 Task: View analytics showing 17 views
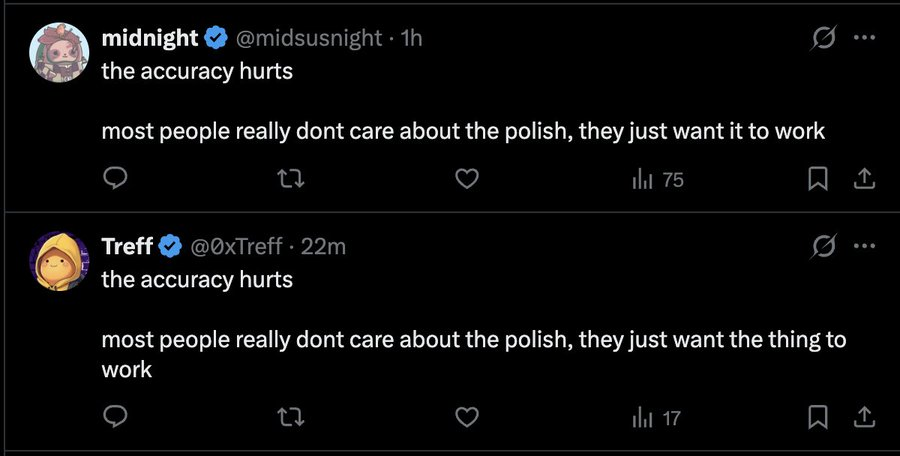click(656, 418)
